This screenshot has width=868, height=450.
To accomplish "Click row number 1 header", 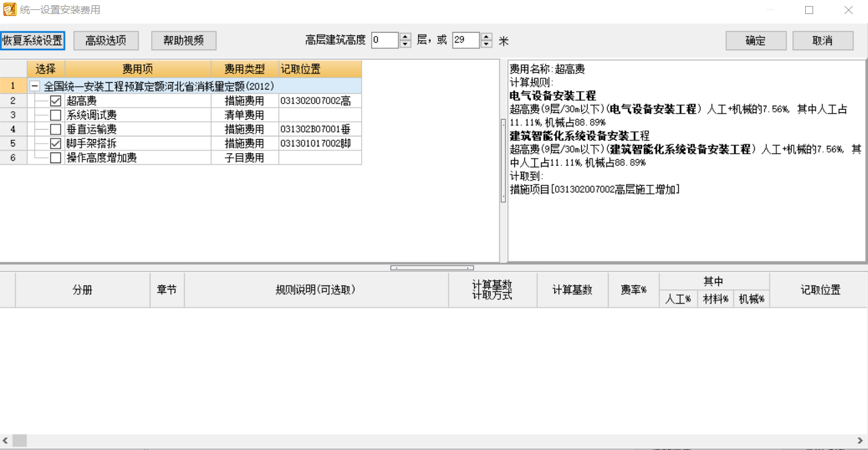I will [13, 86].
